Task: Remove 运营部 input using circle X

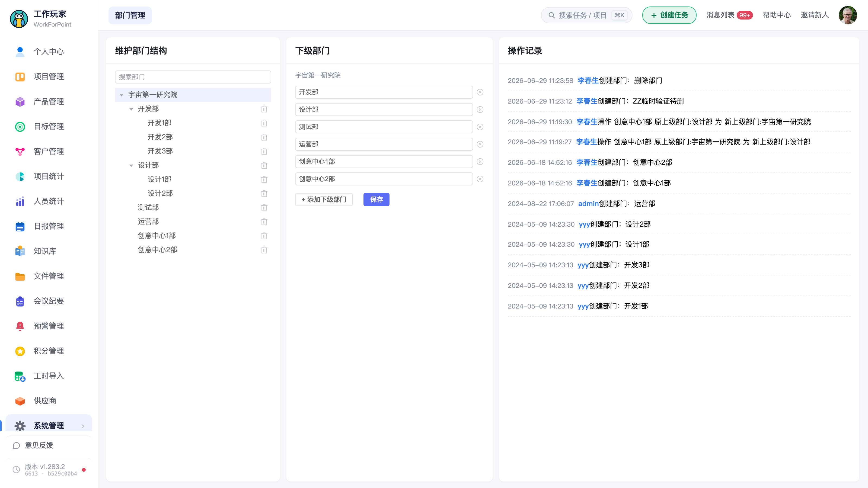Action: pyautogui.click(x=480, y=144)
